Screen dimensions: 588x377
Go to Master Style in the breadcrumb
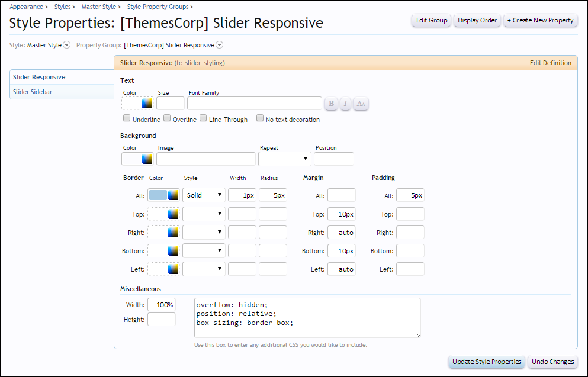click(x=99, y=7)
